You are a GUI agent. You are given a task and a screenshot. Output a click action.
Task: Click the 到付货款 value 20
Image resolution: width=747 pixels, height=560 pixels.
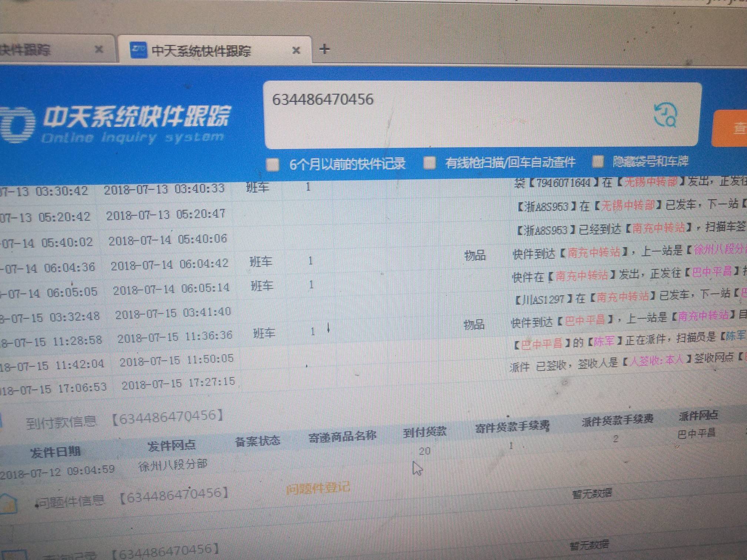(425, 451)
